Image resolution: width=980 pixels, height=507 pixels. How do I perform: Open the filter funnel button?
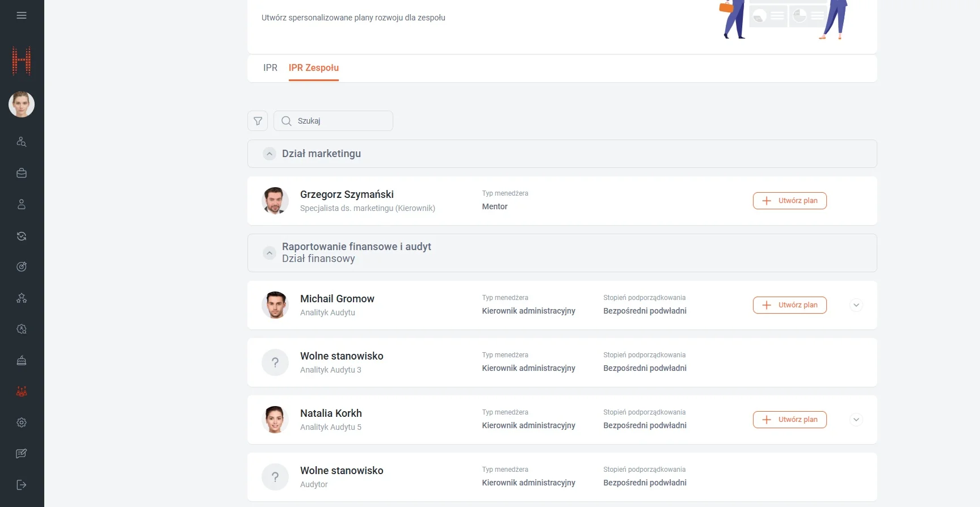[258, 121]
